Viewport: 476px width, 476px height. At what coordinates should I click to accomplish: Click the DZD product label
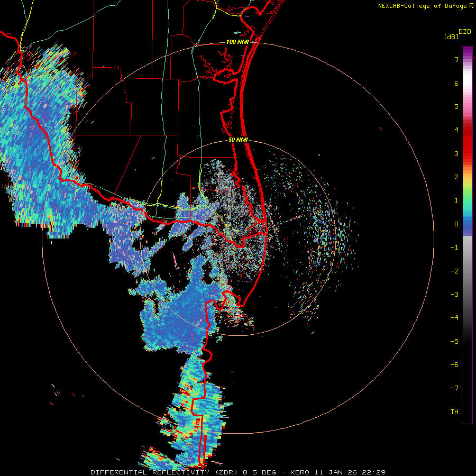click(465, 32)
